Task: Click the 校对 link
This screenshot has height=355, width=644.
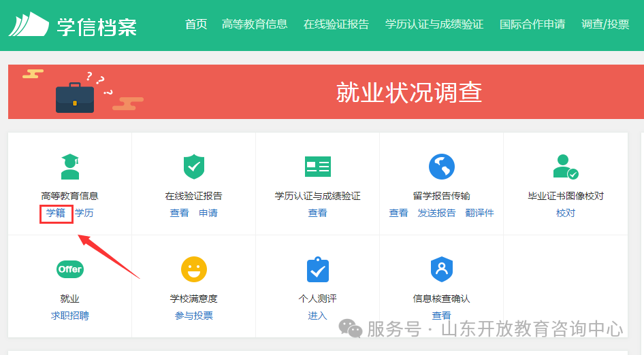Action: [566, 213]
